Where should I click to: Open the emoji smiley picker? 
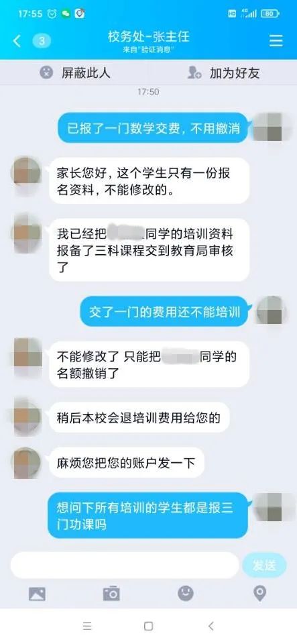[186, 593]
